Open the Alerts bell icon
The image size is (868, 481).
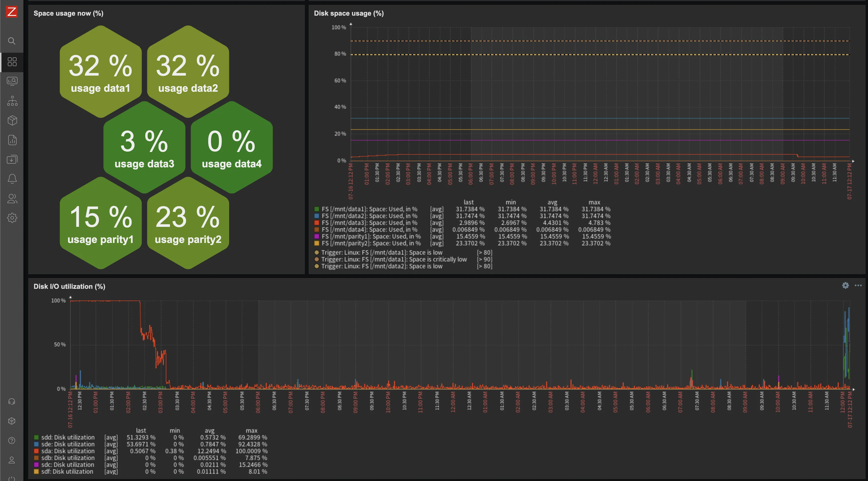point(12,179)
